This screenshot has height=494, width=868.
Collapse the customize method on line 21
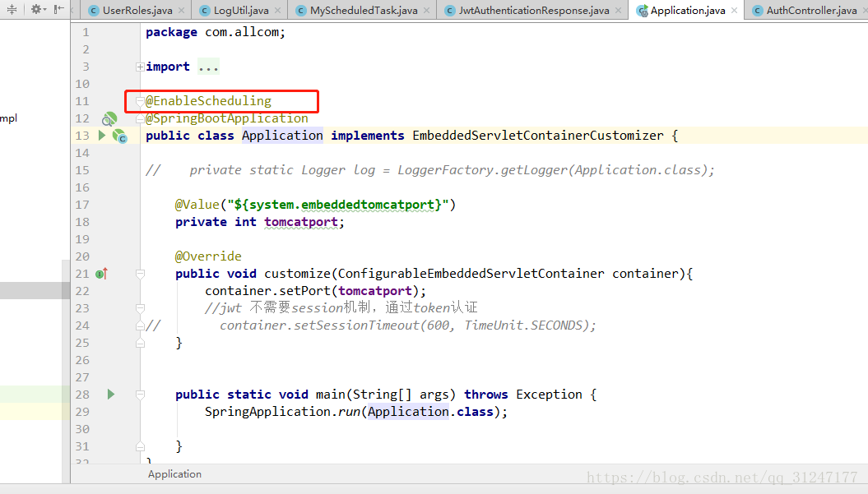140,274
